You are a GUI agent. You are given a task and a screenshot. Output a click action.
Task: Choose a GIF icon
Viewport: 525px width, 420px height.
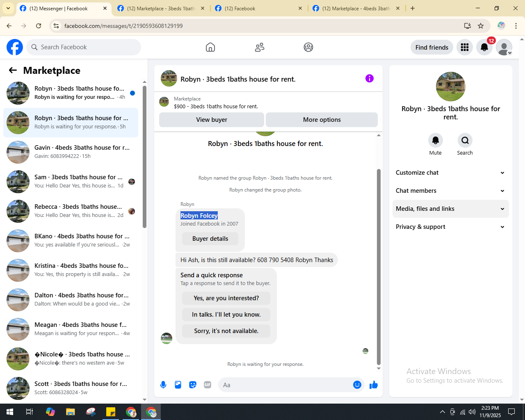tap(208, 385)
